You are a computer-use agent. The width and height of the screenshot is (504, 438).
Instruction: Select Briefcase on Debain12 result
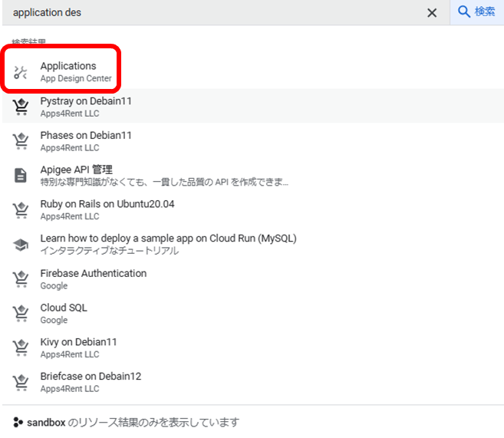(x=253, y=381)
